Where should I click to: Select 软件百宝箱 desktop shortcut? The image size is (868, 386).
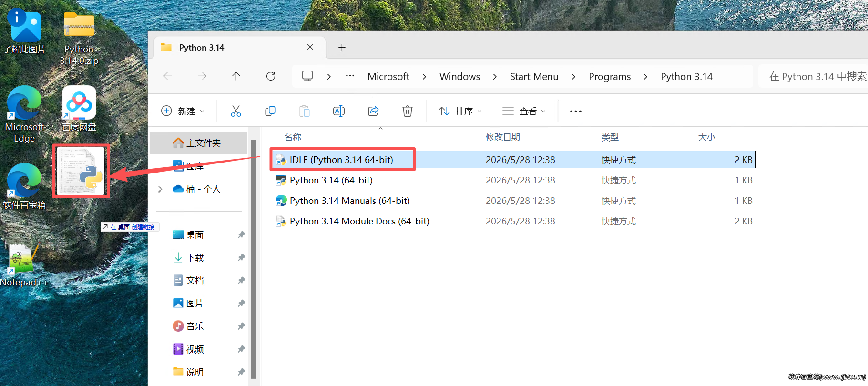pyautogui.click(x=24, y=186)
